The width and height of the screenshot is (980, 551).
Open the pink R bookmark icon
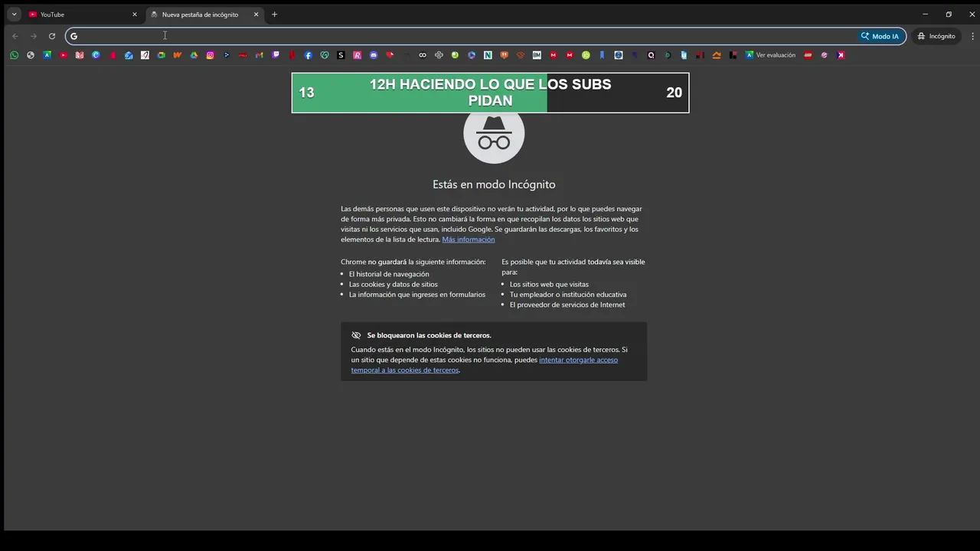(x=358, y=55)
